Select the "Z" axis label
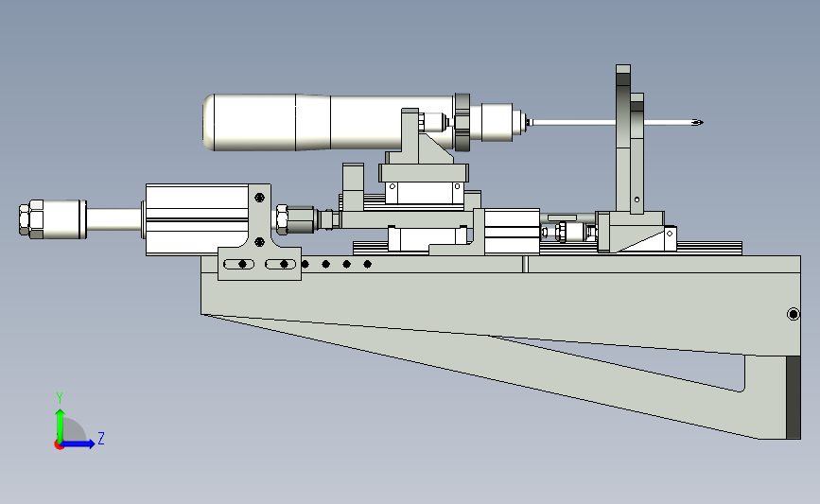This screenshot has height=504, width=820. click(101, 438)
